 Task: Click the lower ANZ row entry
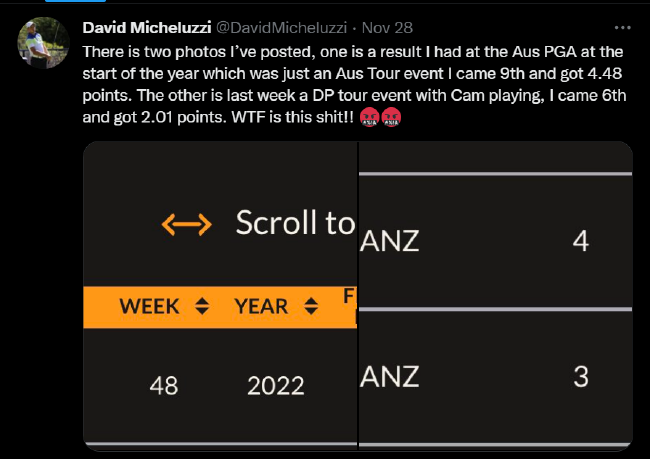(495, 377)
